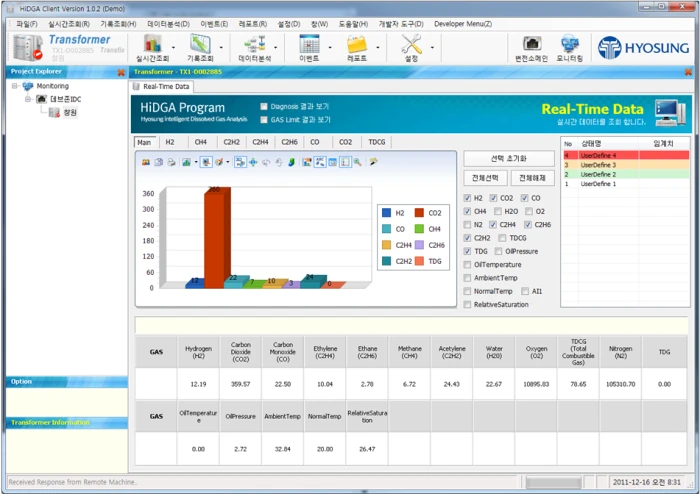Collapse the Monitoring tree node
Screen dimensions: 700x494
(x=15, y=86)
